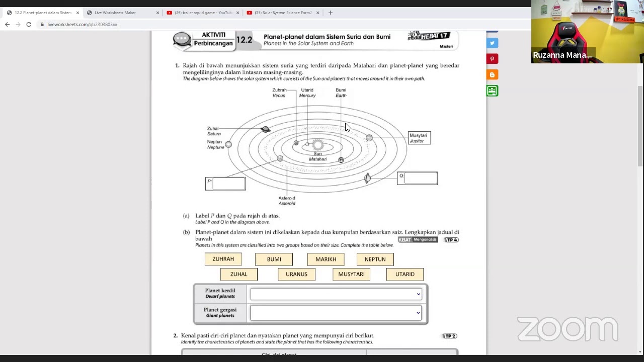Viewport: 644px width, 362px height.
Task: Click the Bumi Earth diagram label
Action: click(x=341, y=93)
